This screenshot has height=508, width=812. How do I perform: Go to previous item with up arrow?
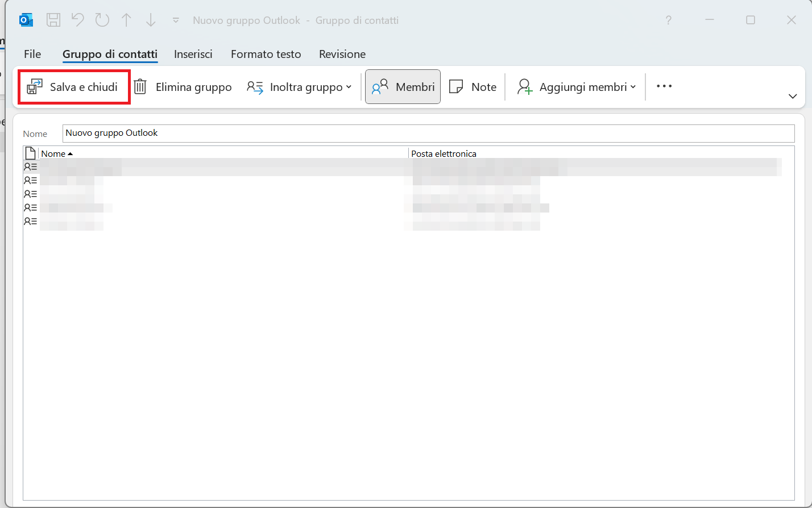(x=126, y=20)
